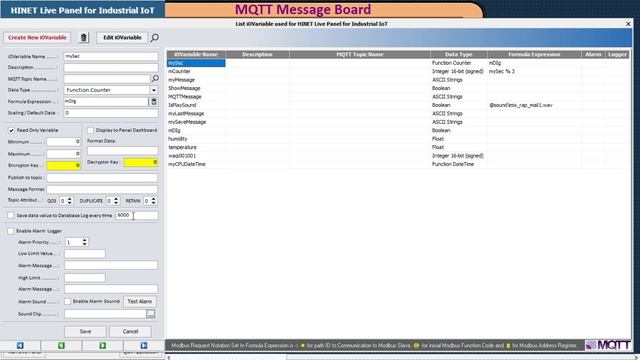The height and width of the screenshot is (360, 640).
Task: Click the iOVariable Name field
Action: (x=111, y=56)
